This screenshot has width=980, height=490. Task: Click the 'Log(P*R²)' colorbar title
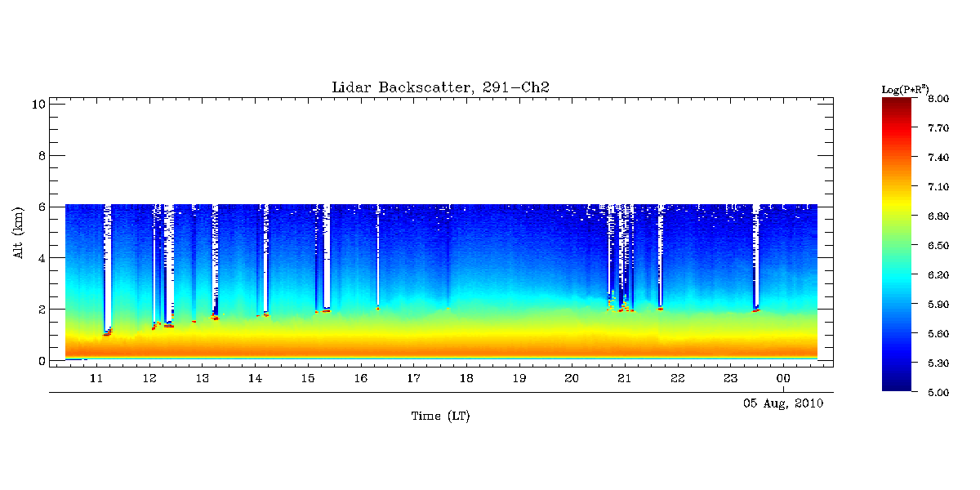[x=905, y=89]
